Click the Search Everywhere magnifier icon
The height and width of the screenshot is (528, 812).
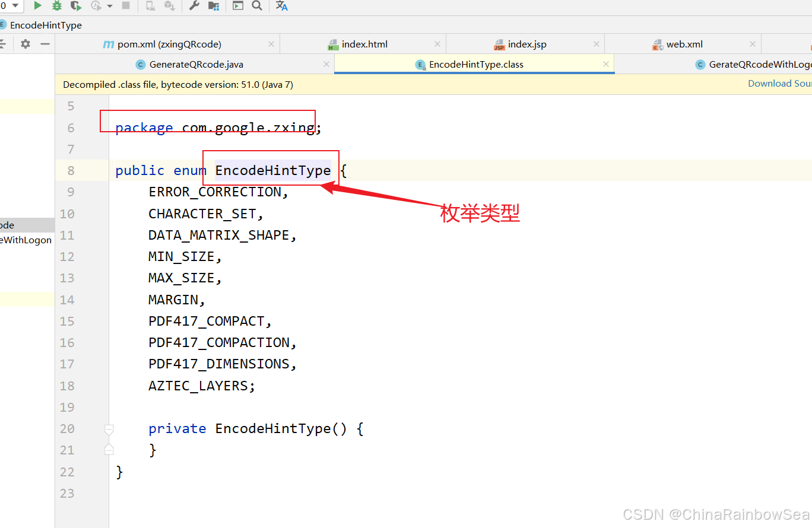[x=257, y=6]
